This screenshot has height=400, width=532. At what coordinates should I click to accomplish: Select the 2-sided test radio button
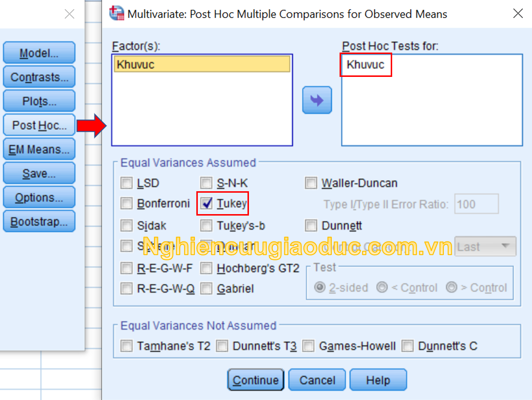tap(320, 288)
